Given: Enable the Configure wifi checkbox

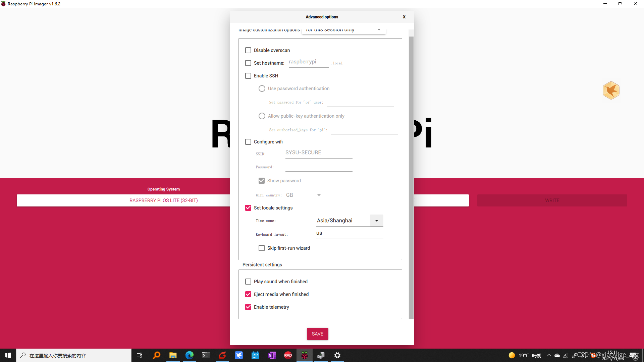Looking at the screenshot, I should (248, 141).
